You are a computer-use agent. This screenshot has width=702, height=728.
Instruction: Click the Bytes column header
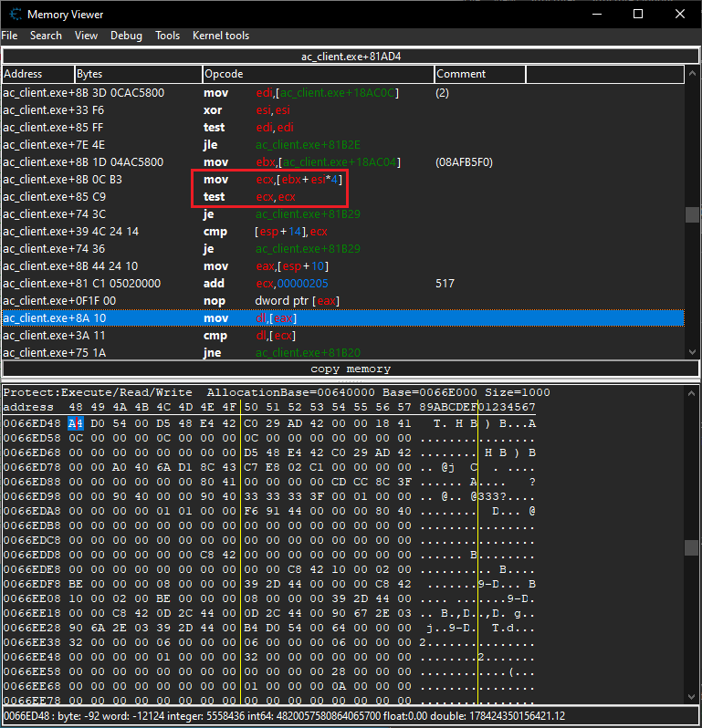point(138,74)
